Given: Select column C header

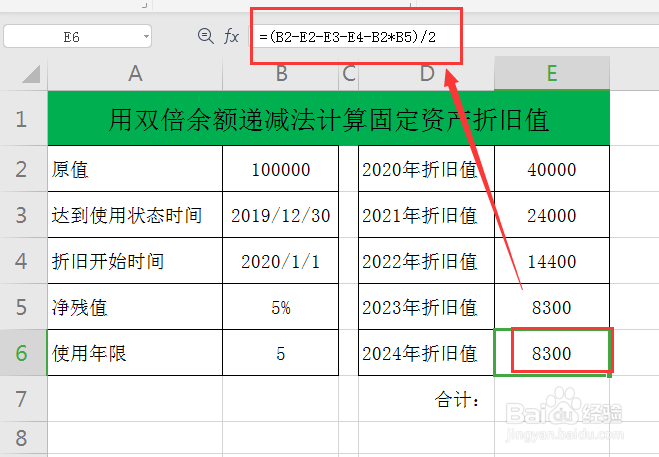Looking at the screenshot, I should click(x=348, y=74).
